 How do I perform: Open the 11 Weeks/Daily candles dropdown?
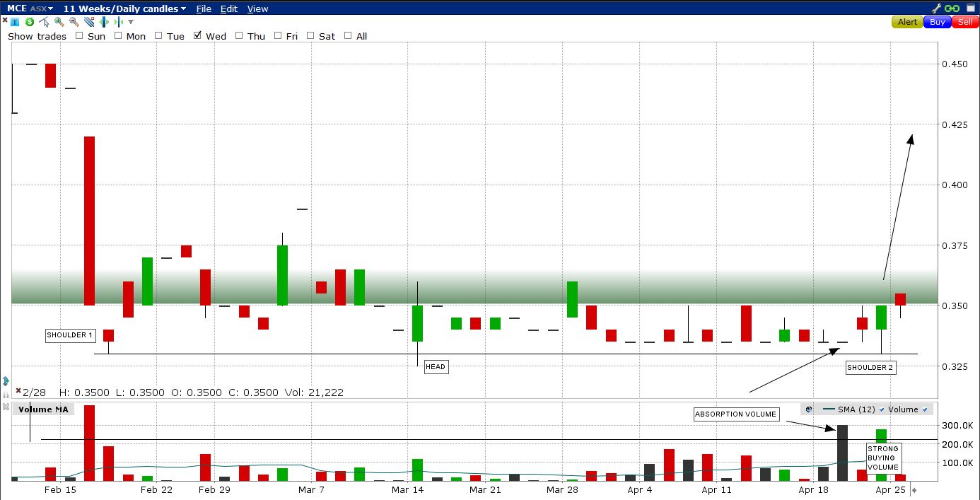coord(125,8)
